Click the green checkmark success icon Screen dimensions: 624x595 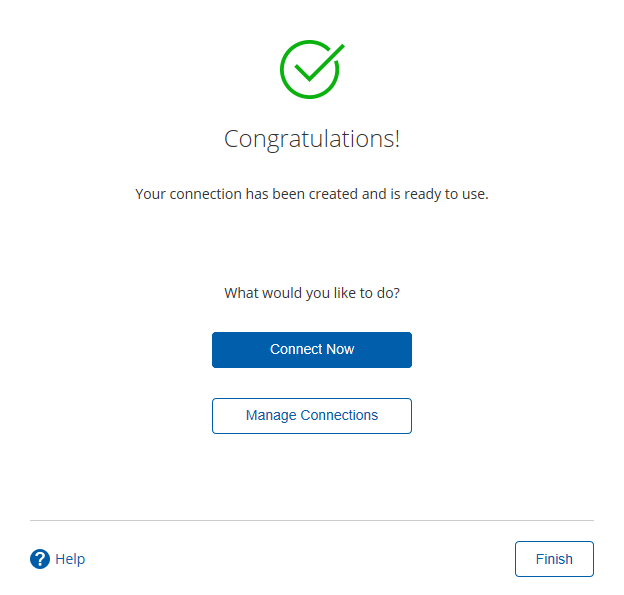pos(311,68)
